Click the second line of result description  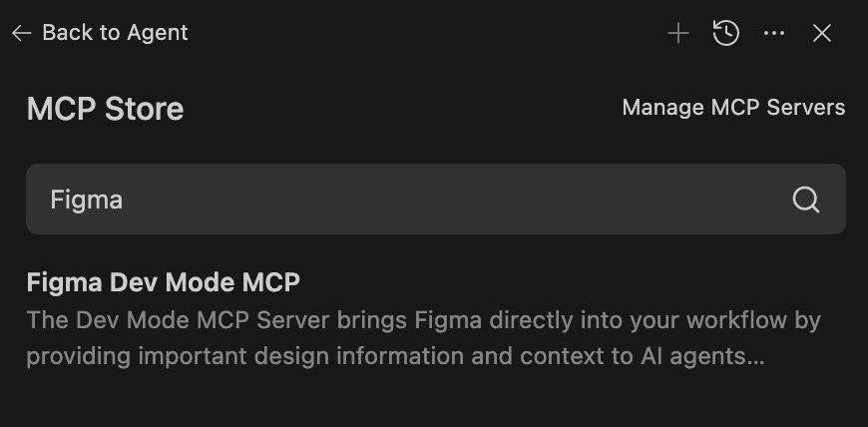point(395,356)
